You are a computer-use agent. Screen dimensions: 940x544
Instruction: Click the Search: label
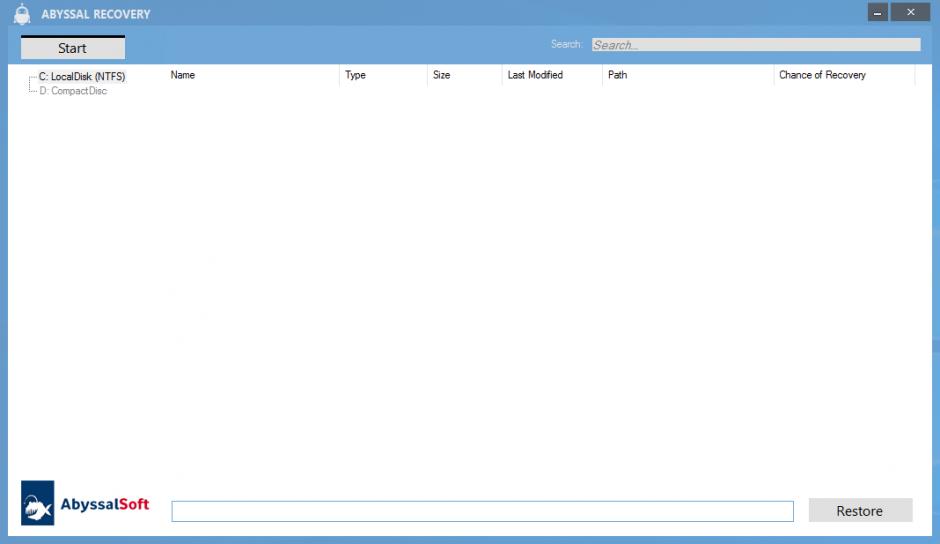(567, 44)
